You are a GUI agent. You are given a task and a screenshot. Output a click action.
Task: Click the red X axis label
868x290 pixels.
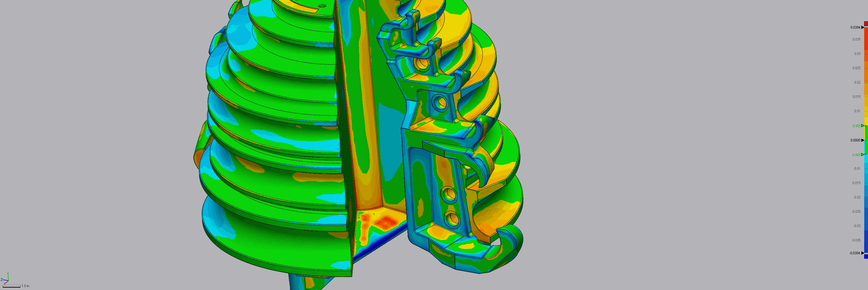tap(4, 283)
